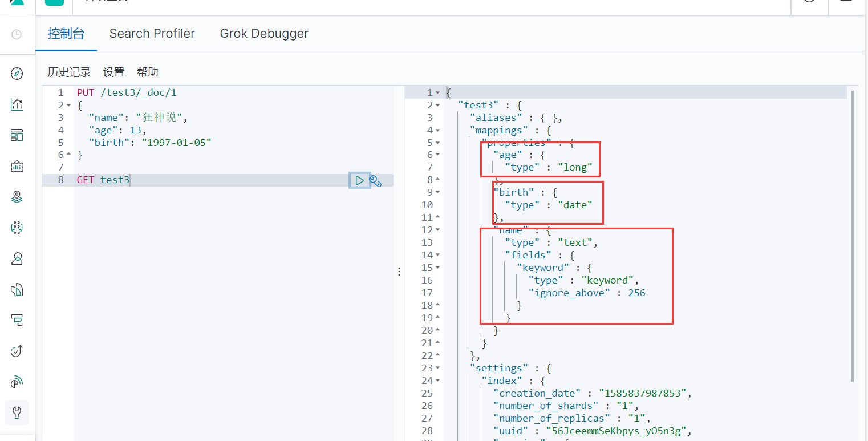The width and height of the screenshot is (868, 441).
Task: Open request options wrench beside the play button
Action: (375, 181)
